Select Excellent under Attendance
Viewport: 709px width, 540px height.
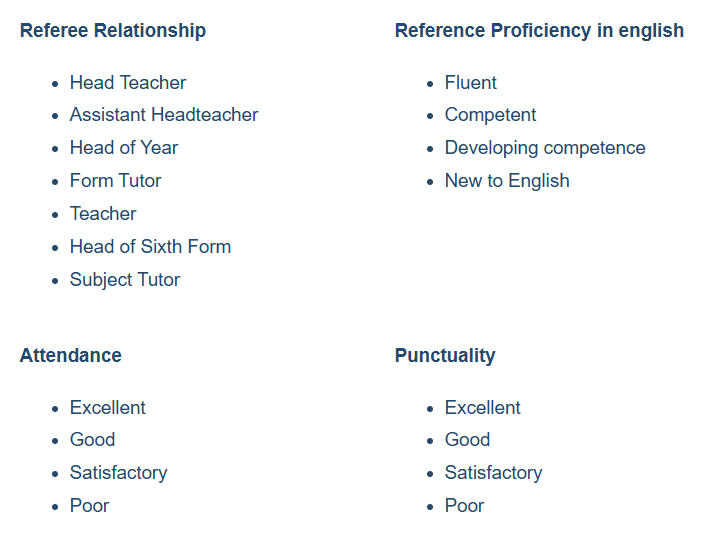[108, 407]
